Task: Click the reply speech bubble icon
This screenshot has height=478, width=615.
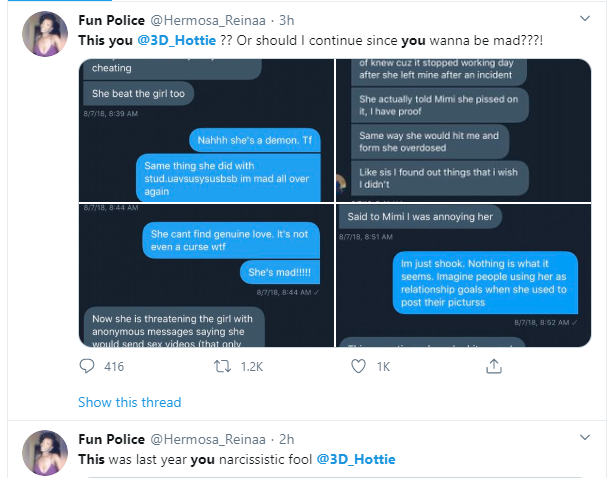Action: point(87,367)
